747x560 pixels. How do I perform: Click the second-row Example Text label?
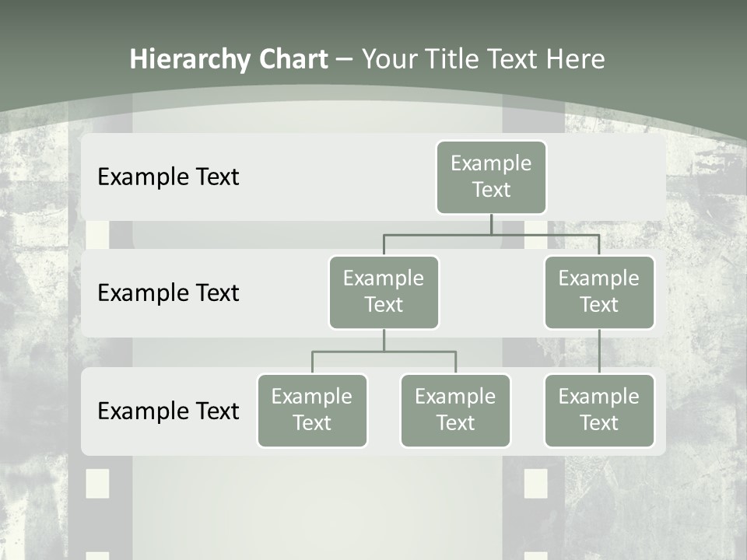click(x=167, y=293)
